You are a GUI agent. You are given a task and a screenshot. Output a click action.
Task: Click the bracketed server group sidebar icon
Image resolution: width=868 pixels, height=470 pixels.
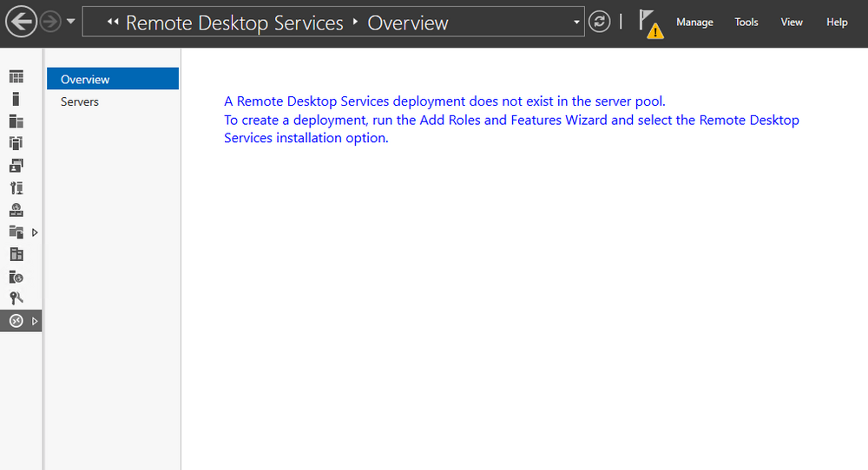pyautogui.click(x=16, y=143)
